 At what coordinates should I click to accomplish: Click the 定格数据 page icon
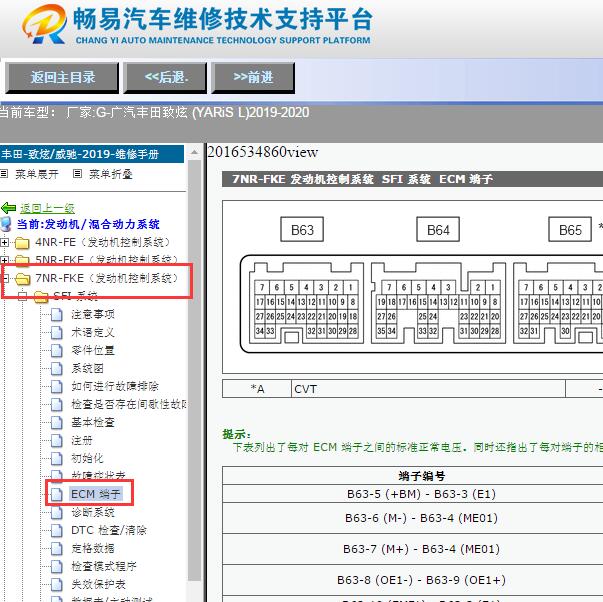57,548
